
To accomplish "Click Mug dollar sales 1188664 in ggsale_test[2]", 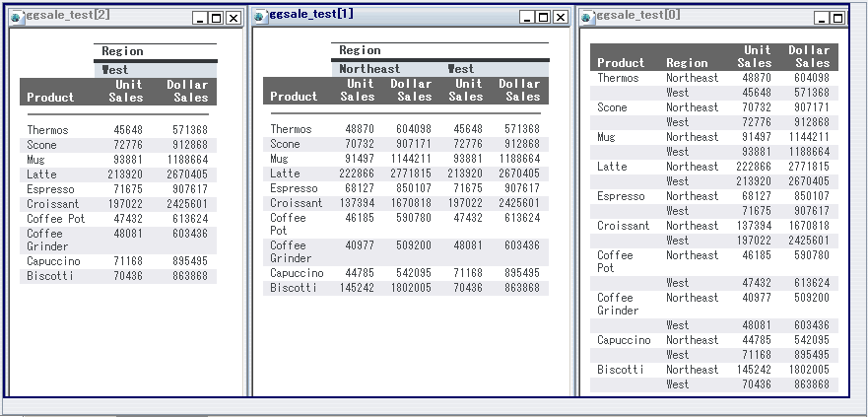I will point(187,160).
